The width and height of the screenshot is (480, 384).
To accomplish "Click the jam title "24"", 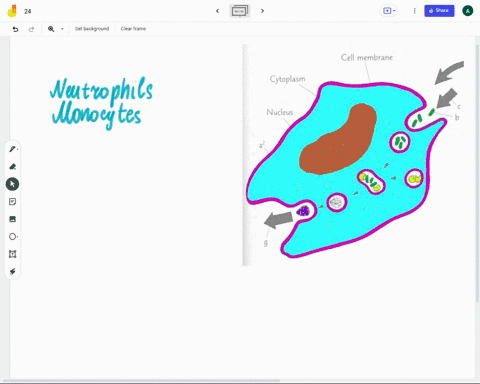I will (28, 11).
